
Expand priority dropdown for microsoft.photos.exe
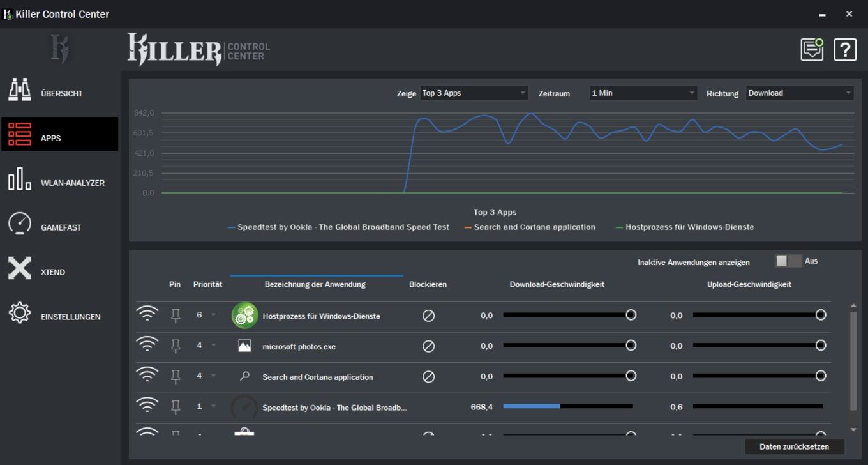click(x=214, y=346)
